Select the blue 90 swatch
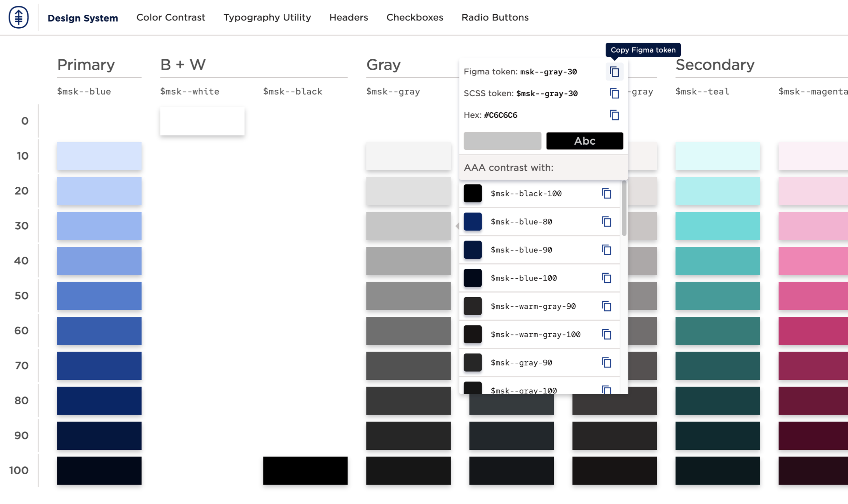 pos(99,436)
